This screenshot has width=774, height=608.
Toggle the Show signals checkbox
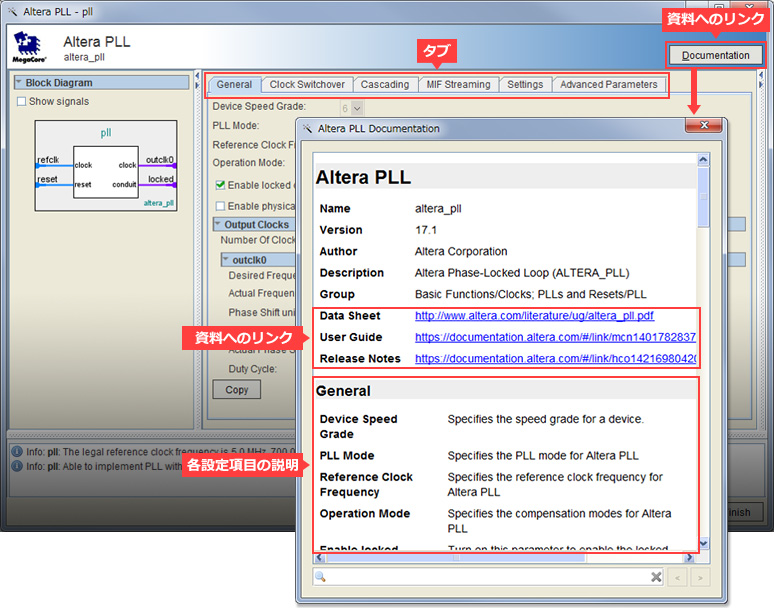(x=21, y=101)
